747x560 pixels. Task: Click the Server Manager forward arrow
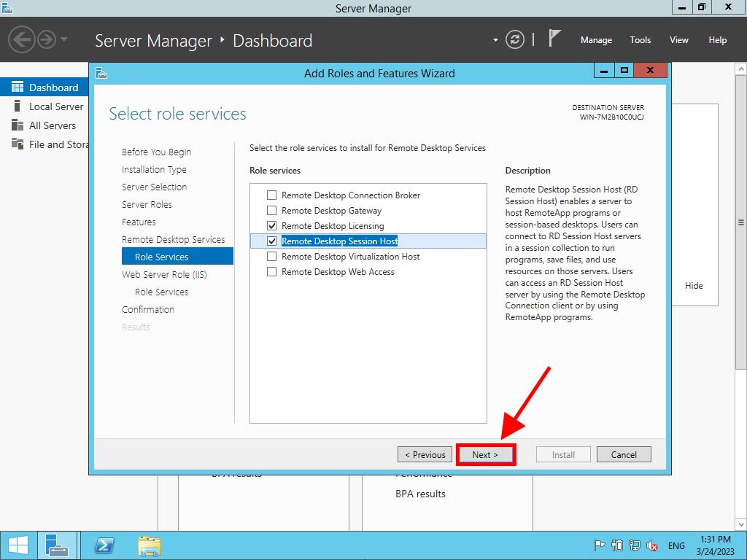47,39
